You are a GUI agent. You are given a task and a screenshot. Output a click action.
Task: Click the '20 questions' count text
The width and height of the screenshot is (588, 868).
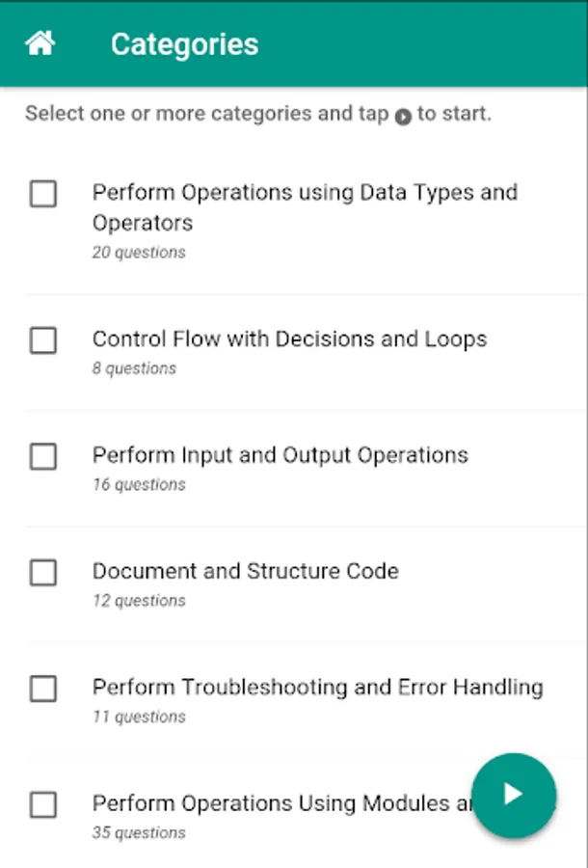[x=139, y=253]
